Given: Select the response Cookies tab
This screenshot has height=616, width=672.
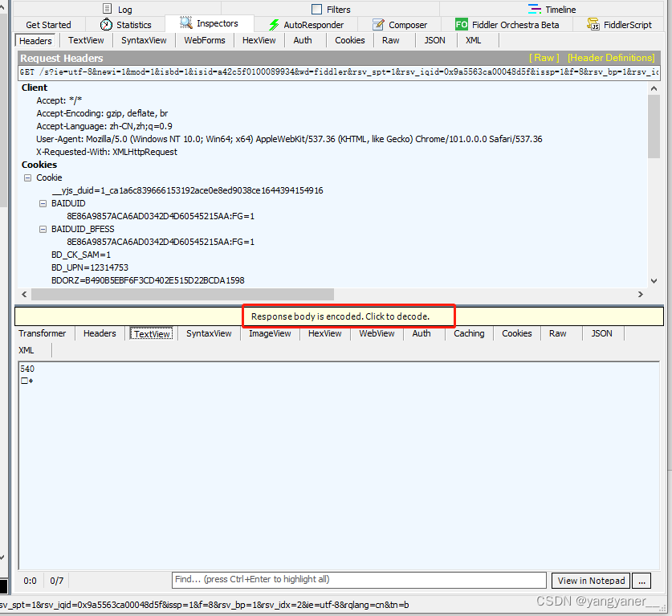Looking at the screenshot, I should coord(516,333).
